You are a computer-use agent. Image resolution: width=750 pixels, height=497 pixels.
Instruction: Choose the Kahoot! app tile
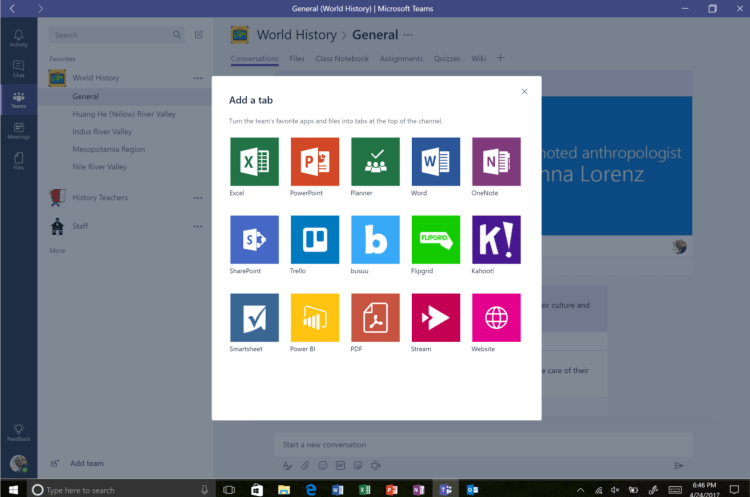[496, 240]
